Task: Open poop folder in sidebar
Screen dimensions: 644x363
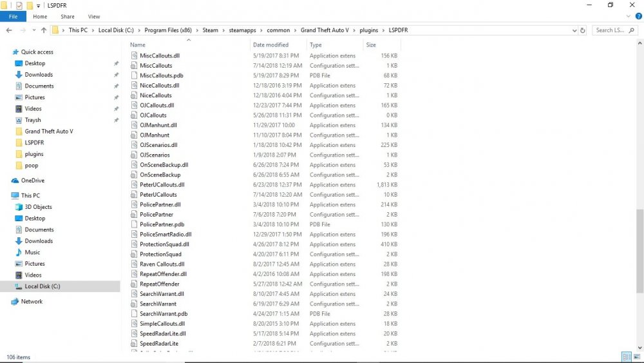Action: tap(31, 165)
